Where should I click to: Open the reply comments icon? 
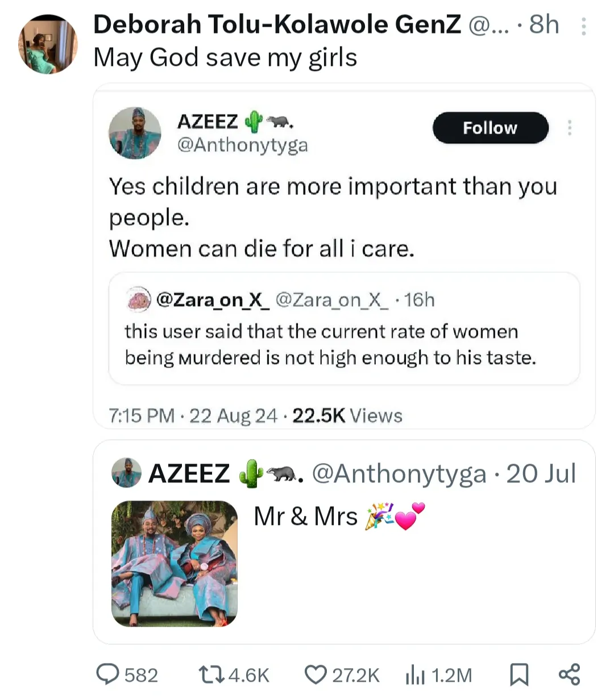pyautogui.click(x=107, y=674)
